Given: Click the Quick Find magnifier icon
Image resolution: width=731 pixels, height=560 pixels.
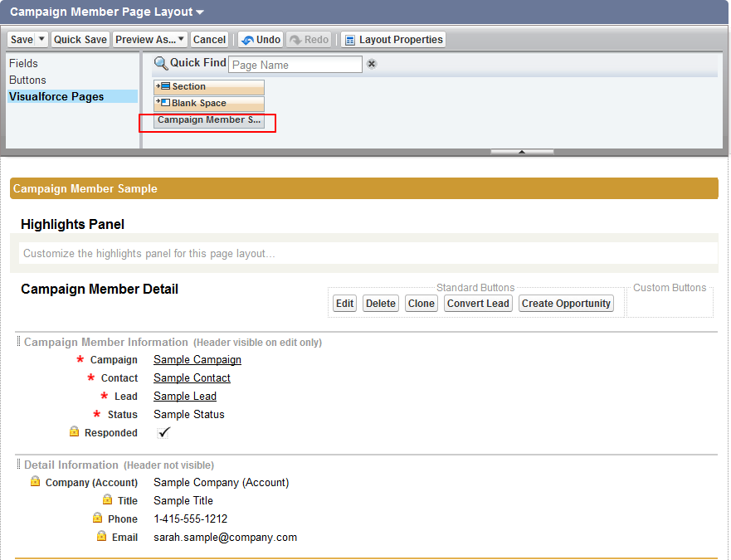Looking at the screenshot, I should [x=161, y=63].
